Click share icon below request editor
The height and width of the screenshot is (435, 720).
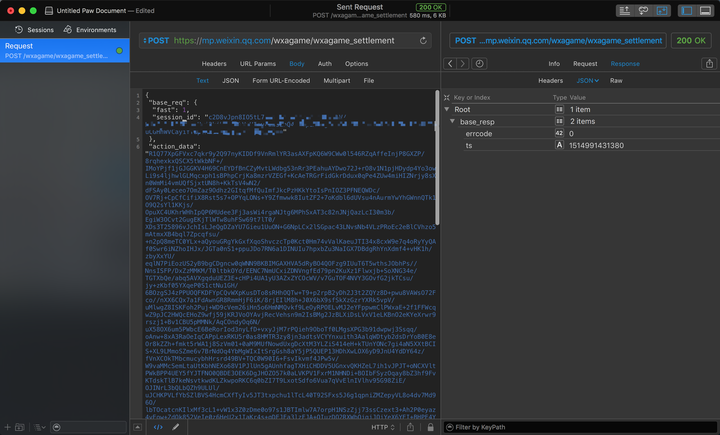[410, 427]
